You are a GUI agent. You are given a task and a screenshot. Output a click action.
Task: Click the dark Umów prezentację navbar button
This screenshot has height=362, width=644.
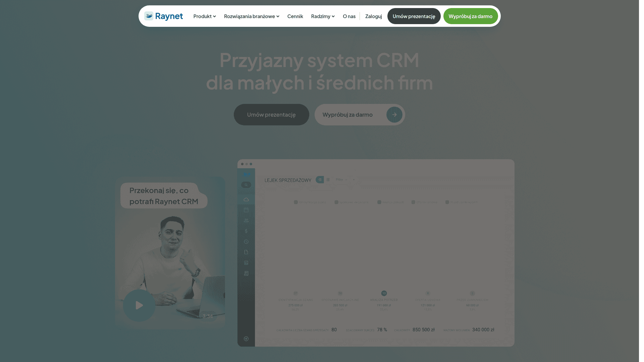tap(414, 16)
